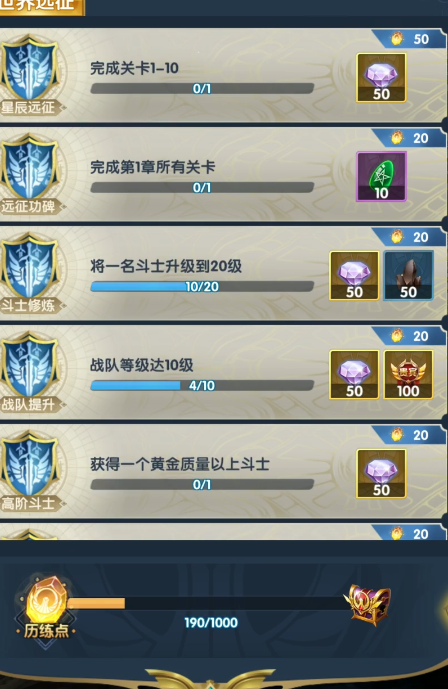Image resolution: width=448 pixels, height=689 pixels.
Task: Tap the 高阶斗士 shield badge icon
Action: 30,464
